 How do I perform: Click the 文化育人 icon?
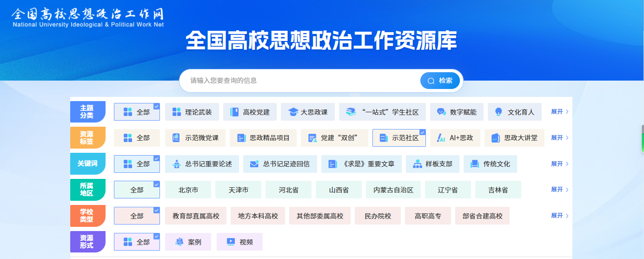point(499,112)
